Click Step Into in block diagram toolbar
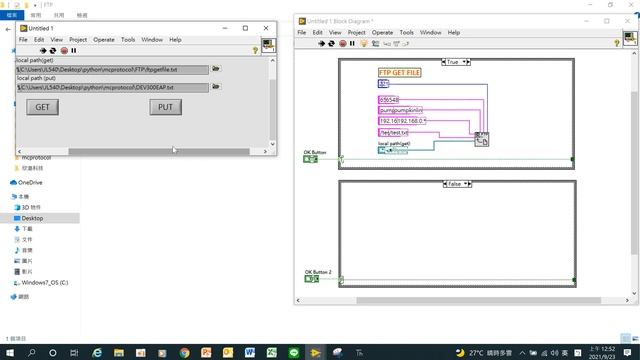 (x=387, y=44)
